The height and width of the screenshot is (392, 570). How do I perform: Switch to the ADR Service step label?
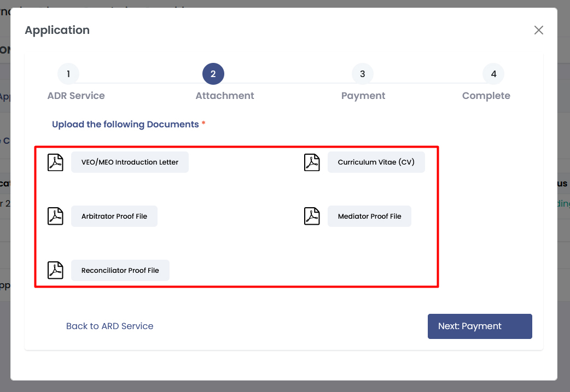(76, 96)
